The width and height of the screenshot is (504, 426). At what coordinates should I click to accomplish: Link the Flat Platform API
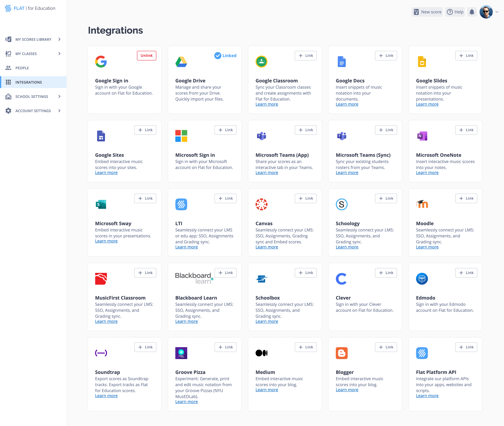pyautogui.click(x=466, y=347)
